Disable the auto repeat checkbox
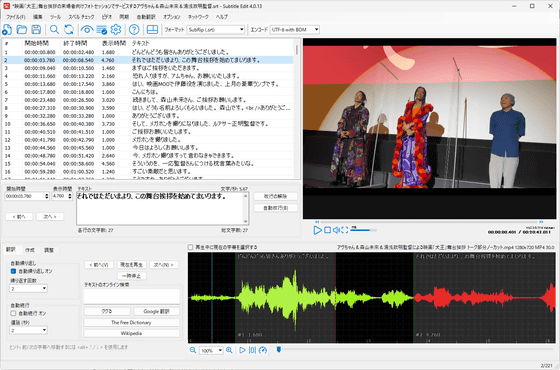This screenshot has height=370, width=560. (13, 271)
